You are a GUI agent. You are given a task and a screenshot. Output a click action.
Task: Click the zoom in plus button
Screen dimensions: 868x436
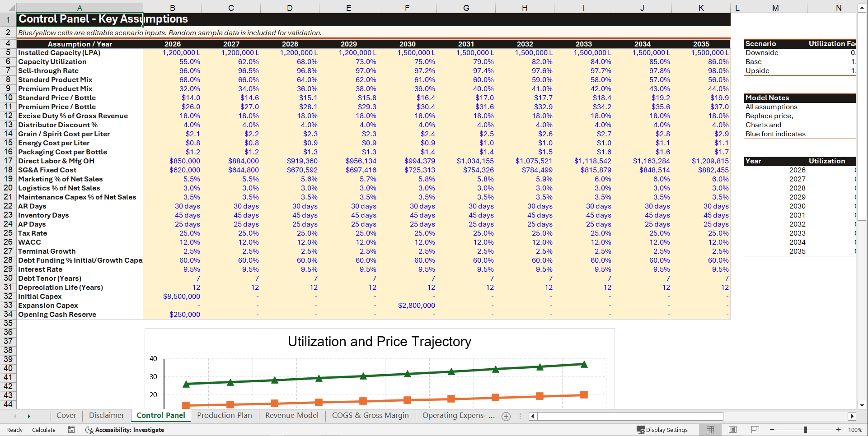pyautogui.click(x=838, y=430)
